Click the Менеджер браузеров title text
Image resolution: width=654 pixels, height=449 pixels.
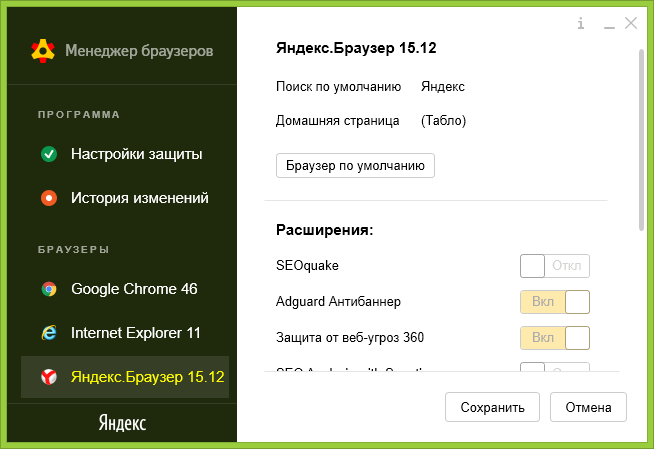coord(139,51)
